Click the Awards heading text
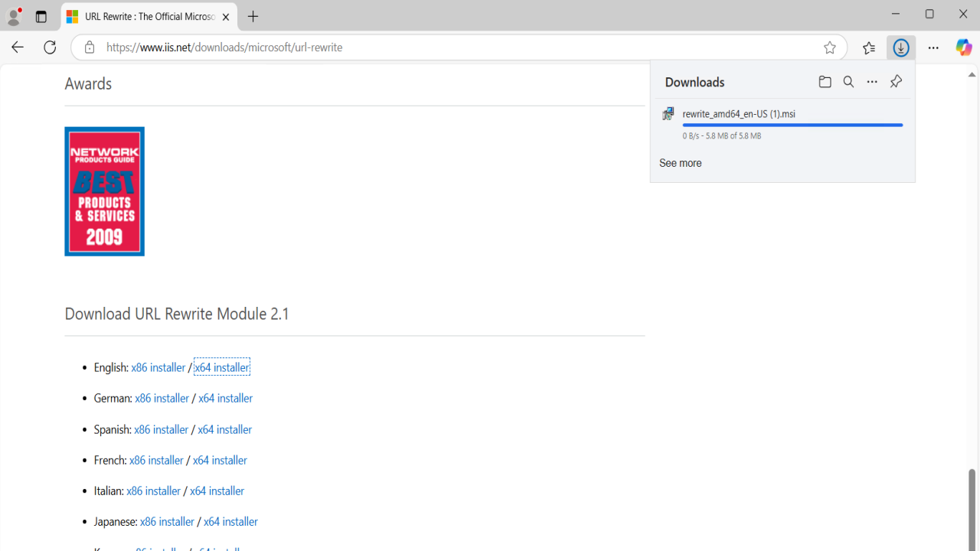 (x=88, y=83)
